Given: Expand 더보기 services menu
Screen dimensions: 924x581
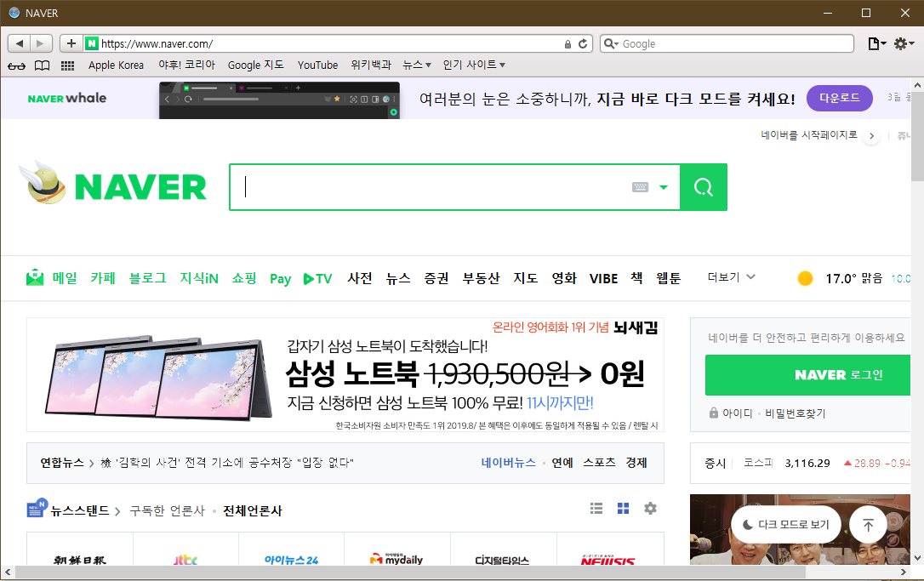Looking at the screenshot, I should (x=732, y=277).
